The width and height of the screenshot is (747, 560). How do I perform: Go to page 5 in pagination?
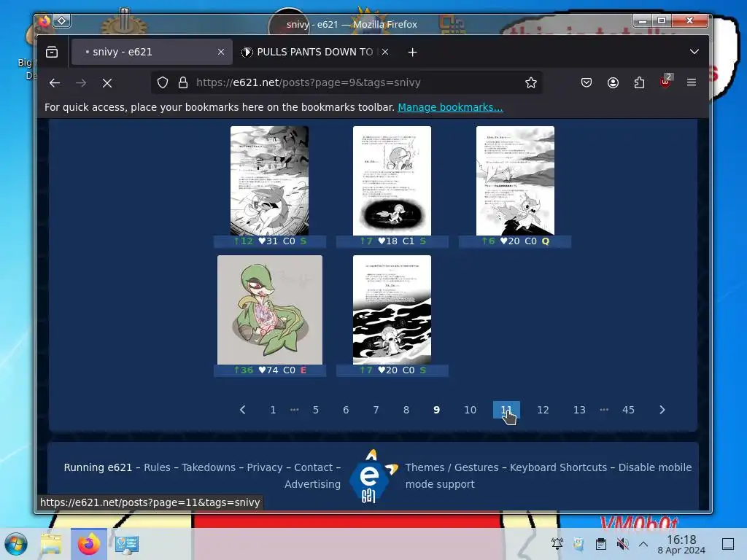315,410
